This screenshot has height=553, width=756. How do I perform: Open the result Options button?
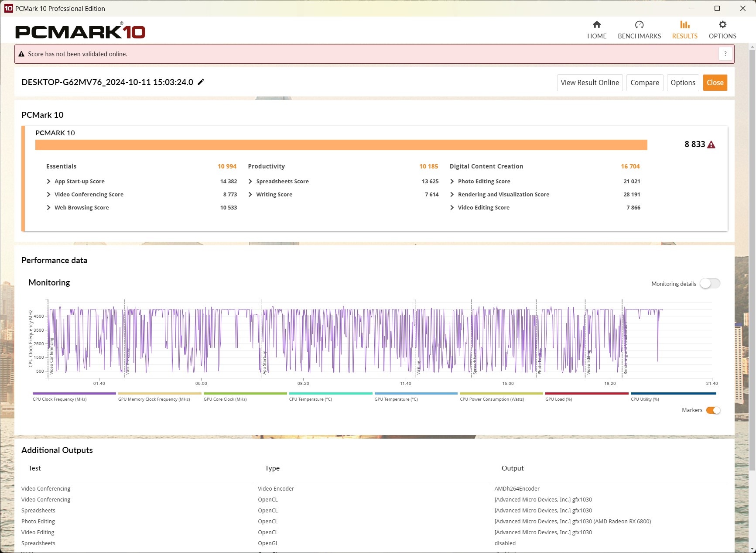point(683,82)
